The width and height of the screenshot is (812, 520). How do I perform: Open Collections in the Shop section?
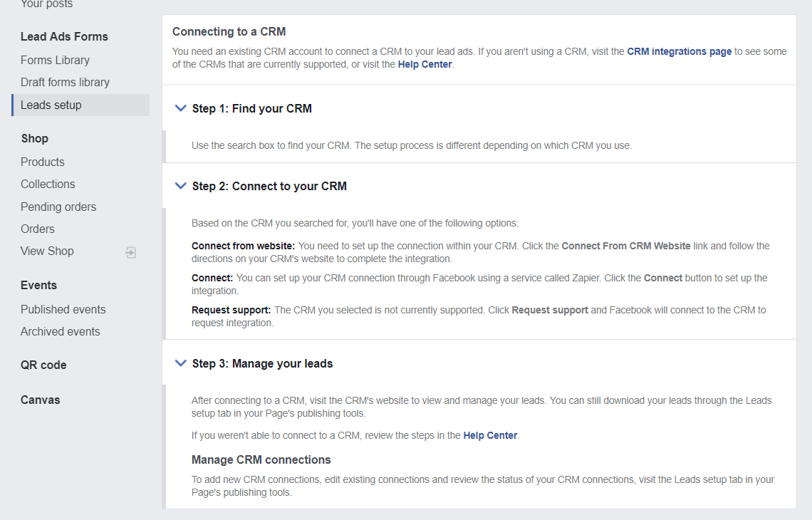click(x=48, y=184)
